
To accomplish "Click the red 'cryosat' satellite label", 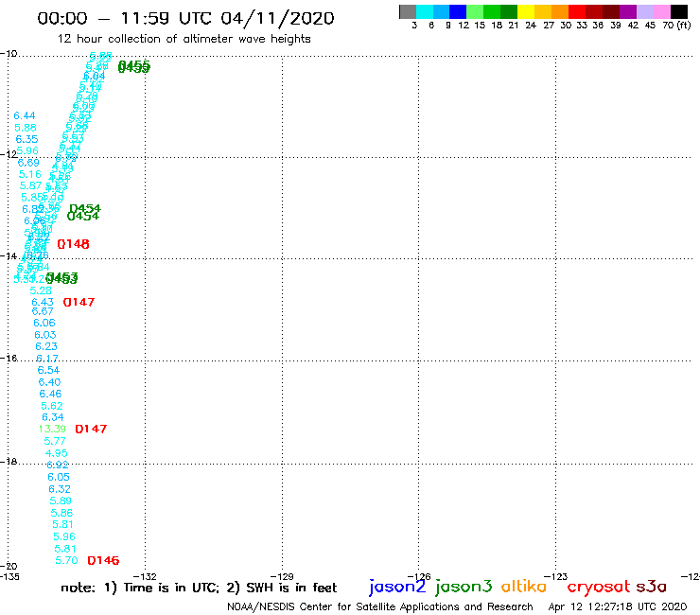I will click(599, 587).
